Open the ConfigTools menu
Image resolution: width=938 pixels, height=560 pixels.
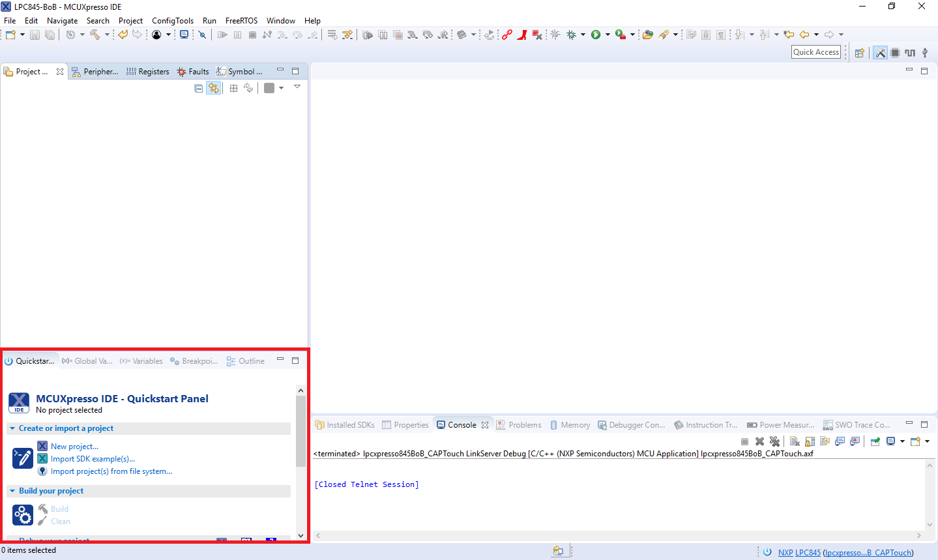172,21
